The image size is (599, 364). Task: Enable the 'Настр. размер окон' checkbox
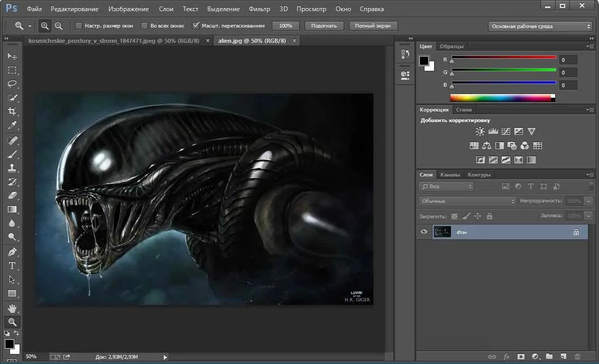79,26
